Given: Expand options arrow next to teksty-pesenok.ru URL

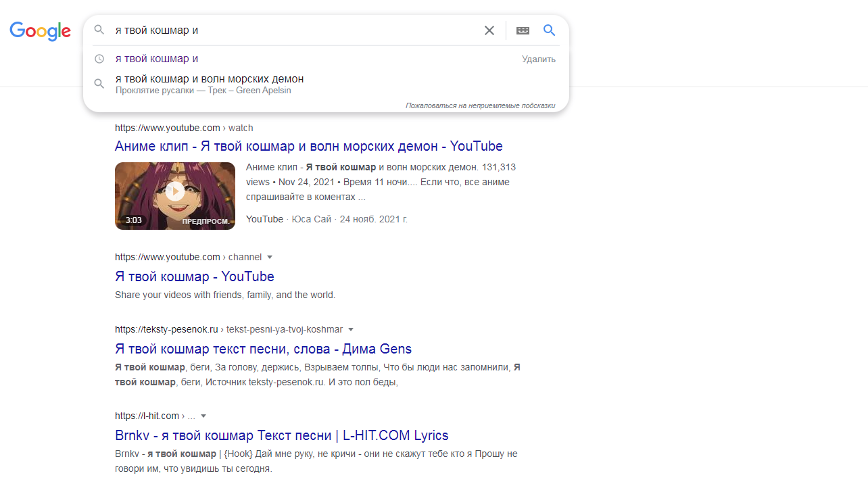Looking at the screenshot, I should point(351,329).
